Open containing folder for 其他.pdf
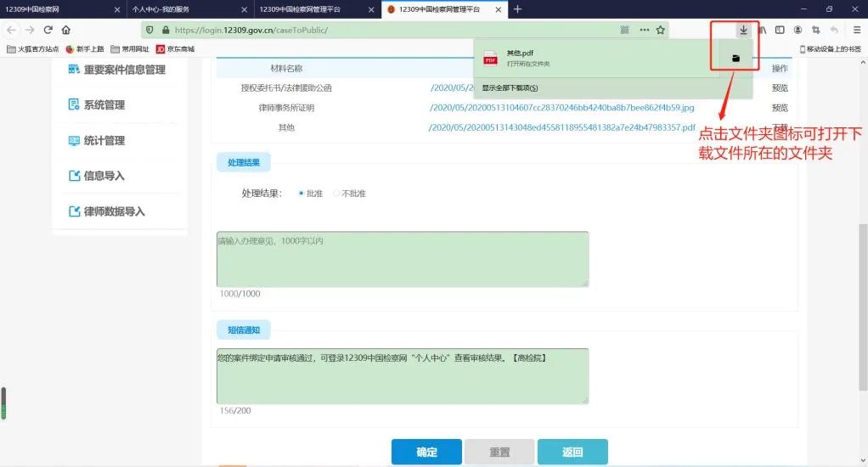Screen dimensions: 868x467 coord(736,58)
